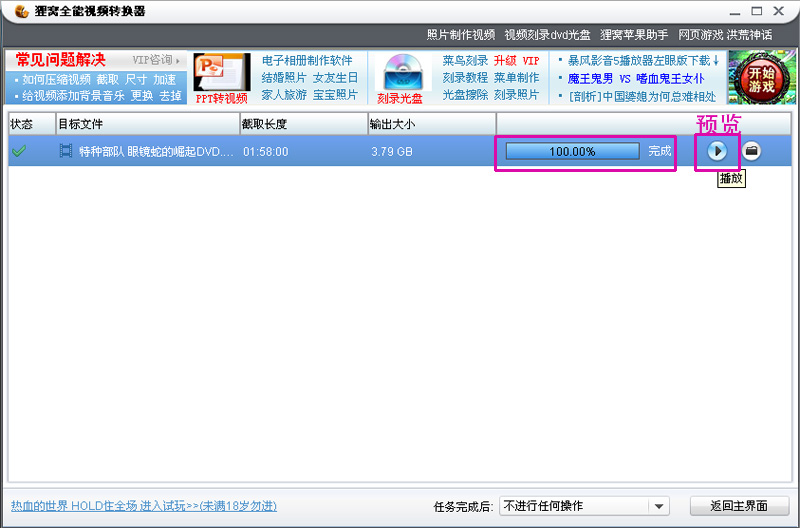Click the 刻录照片 link
The width and height of the screenshot is (800, 528).
(516, 95)
